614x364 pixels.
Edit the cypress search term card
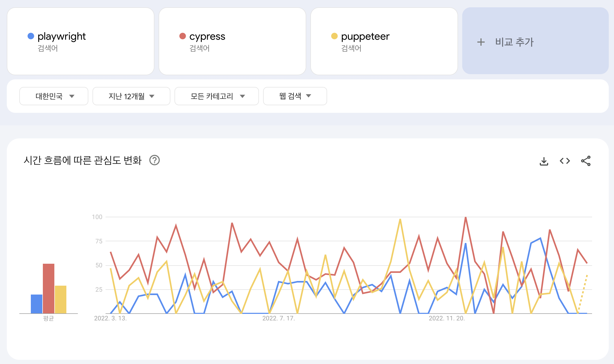[232, 41]
